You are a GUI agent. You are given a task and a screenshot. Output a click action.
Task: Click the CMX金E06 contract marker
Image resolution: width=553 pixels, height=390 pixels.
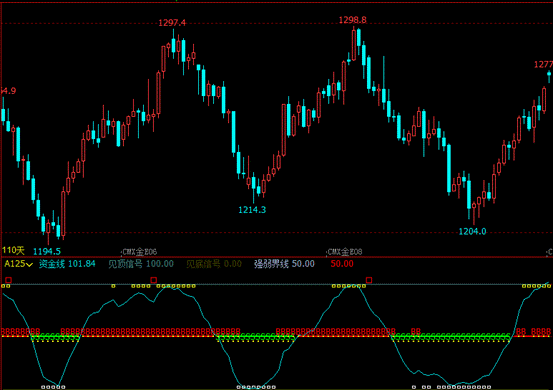coord(139,252)
